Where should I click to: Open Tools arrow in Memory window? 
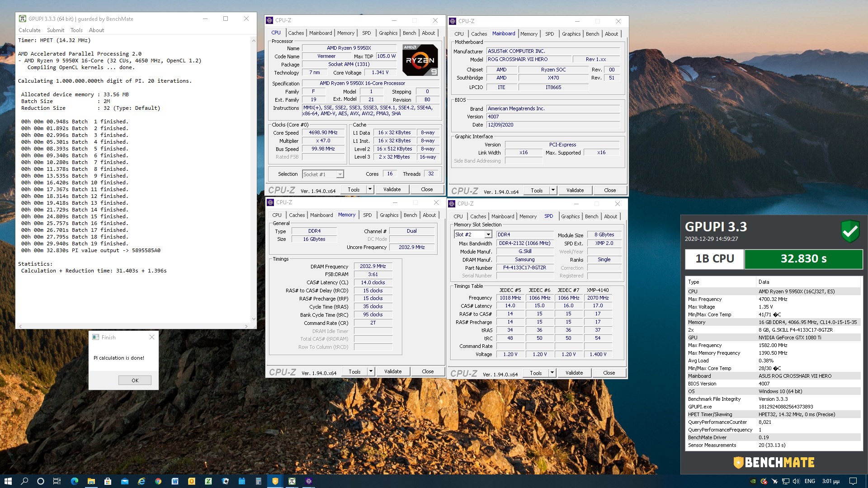point(371,371)
